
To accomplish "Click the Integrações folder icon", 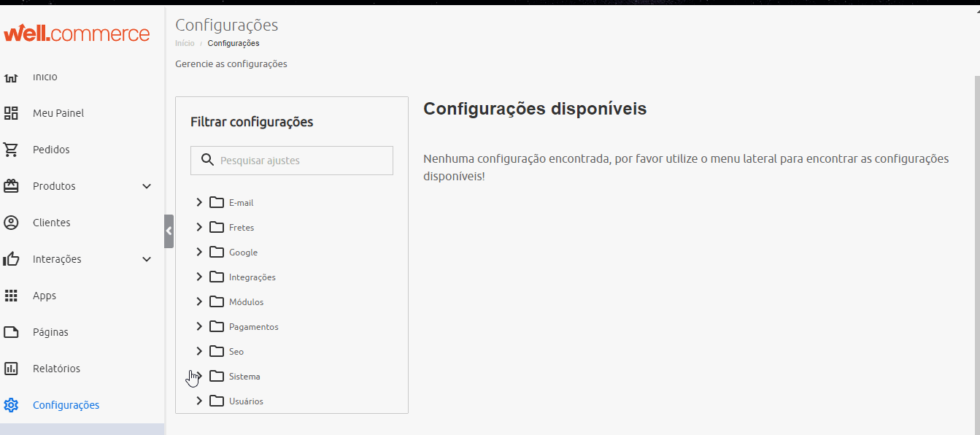I will [217, 277].
